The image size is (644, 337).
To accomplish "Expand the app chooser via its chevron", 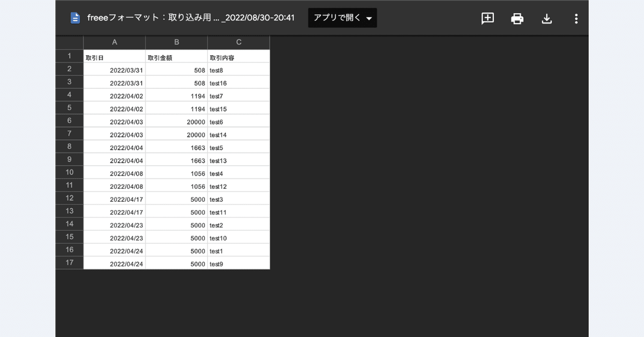I will pos(369,18).
